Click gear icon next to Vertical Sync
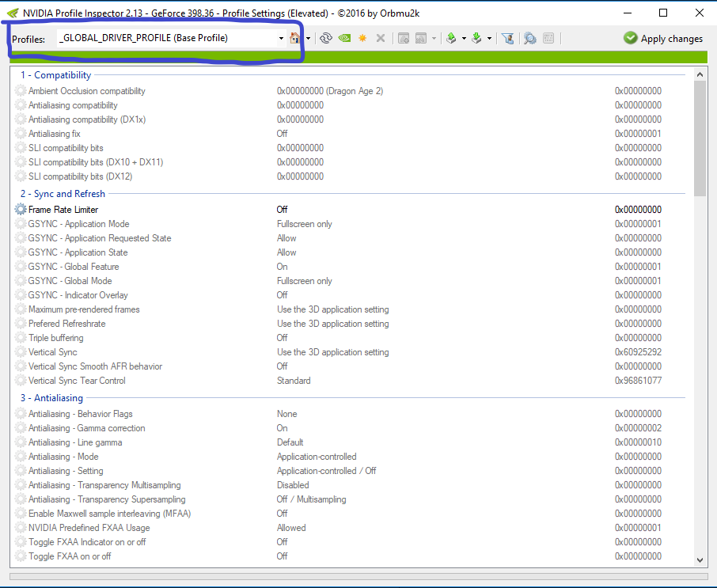717x588 pixels. click(x=21, y=352)
